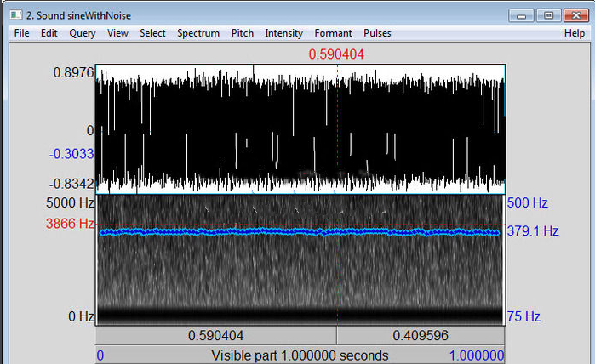Open the Spectrum menu

coord(198,33)
